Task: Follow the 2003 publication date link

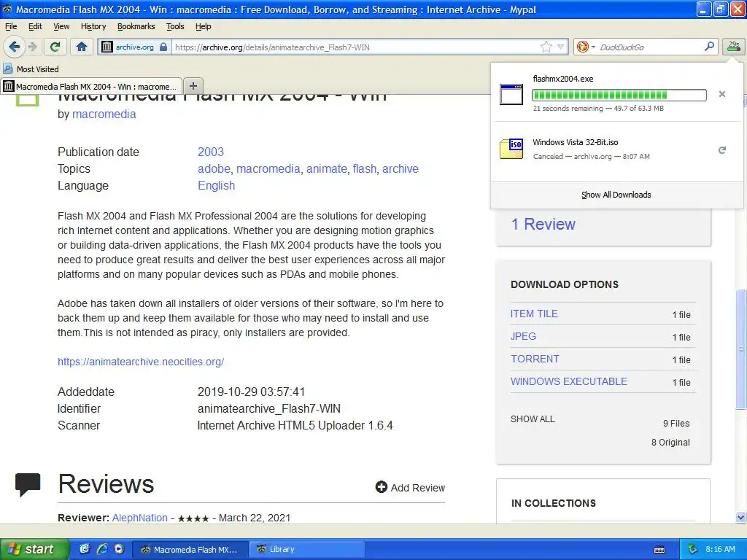Action: click(211, 152)
